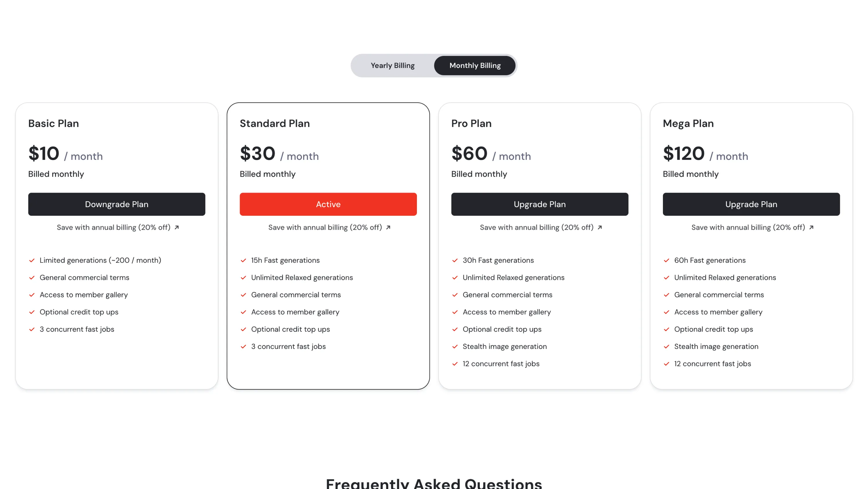Image resolution: width=868 pixels, height=489 pixels.
Task: Click the Standard Plan card title
Action: [275, 124]
